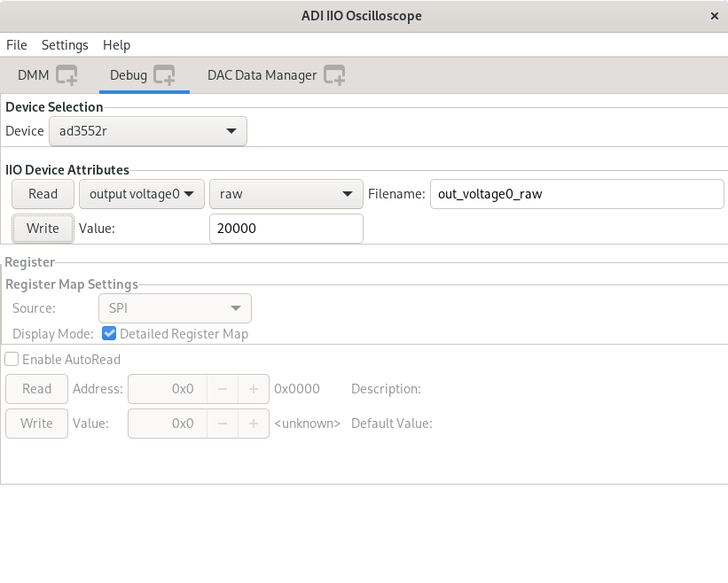This screenshot has width=728, height=583.
Task: Decrement the register Value with minus button
Action: point(223,424)
